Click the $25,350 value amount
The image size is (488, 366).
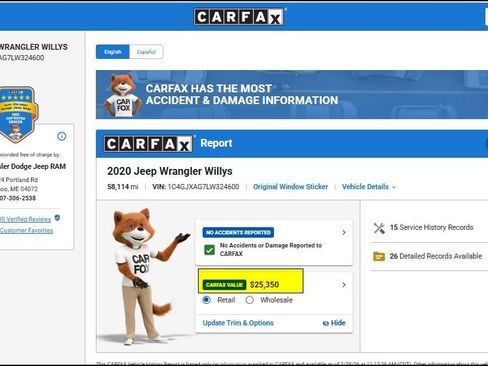(264, 285)
